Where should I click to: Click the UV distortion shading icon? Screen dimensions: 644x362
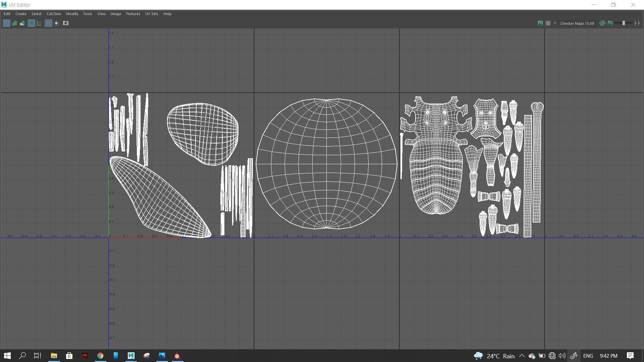[x=22, y=23]
